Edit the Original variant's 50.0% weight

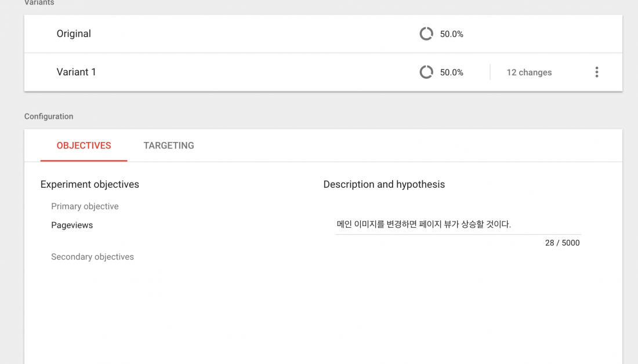[x=451, y=34]
